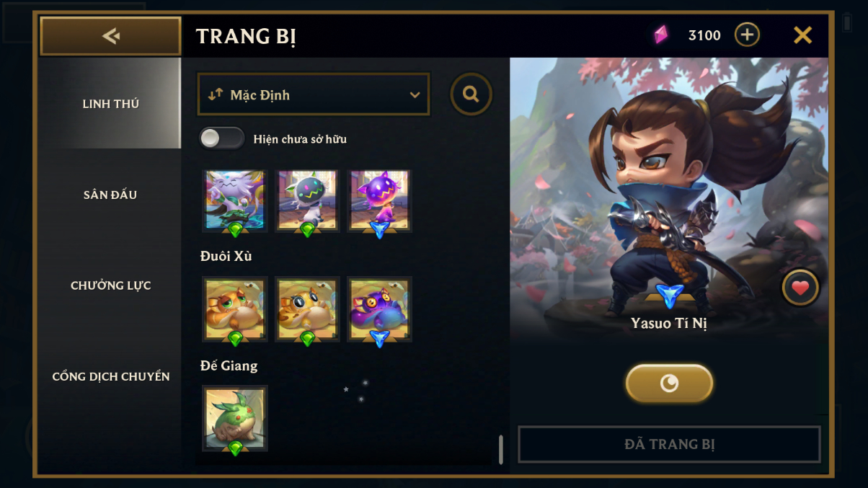The height and width of the screenshot is (488, 868).
Task: Select the Cổng Dịch Chuyển tab
Action: tap(110, 376)
